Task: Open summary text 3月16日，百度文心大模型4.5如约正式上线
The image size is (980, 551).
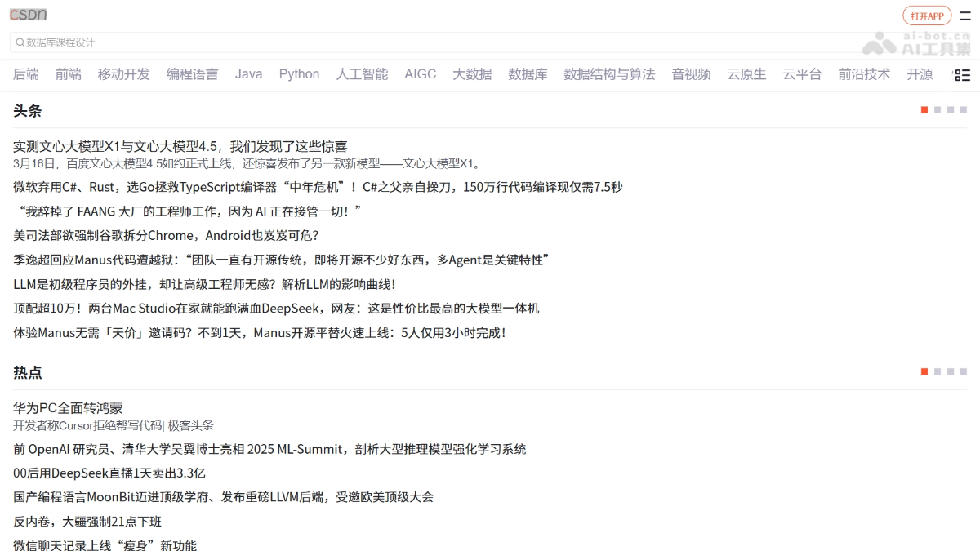Action: tap(250, 163)
